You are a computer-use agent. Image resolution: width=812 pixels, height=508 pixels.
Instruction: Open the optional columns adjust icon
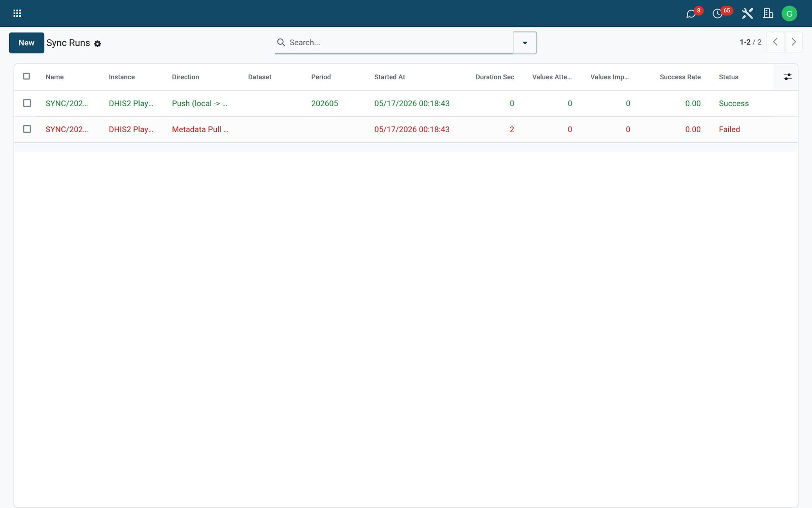[x=787, y=77]
